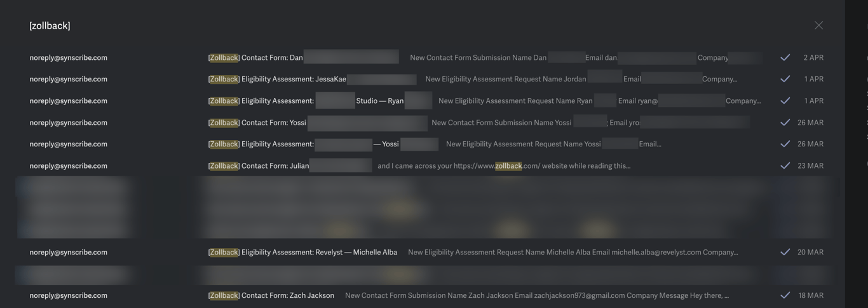Click checkmark on the 23 MAR email
The height and width of the screenshot is (308, 868).
click(785, 165)
